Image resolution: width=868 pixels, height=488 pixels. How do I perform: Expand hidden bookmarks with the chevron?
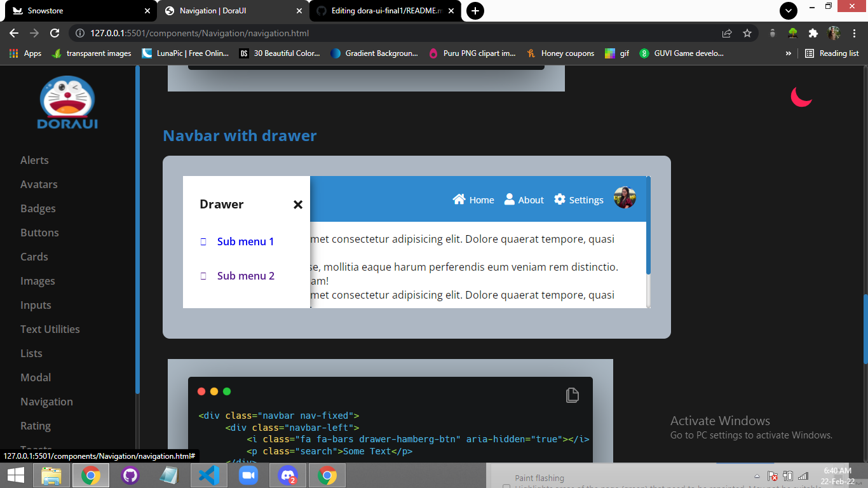pos(788,53)
